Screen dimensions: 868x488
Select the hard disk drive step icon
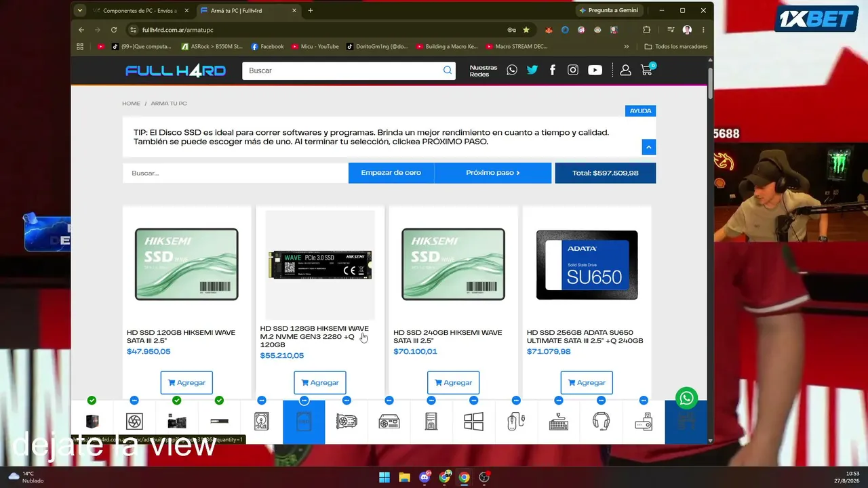[x=262, y=422]
